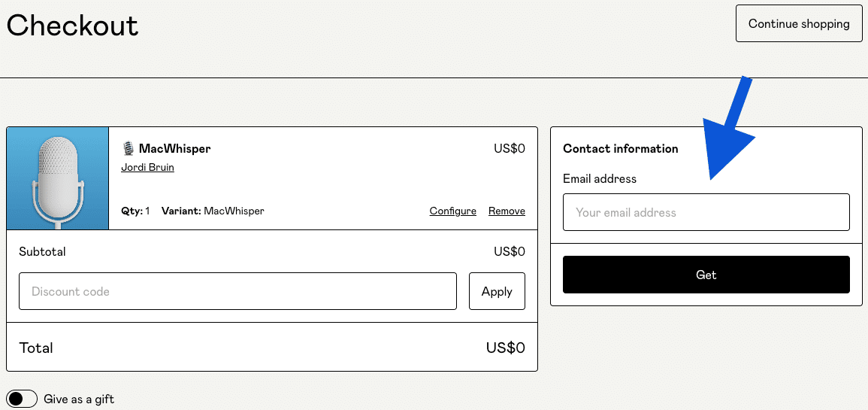Focus the Your email address field

pos(706,212)
